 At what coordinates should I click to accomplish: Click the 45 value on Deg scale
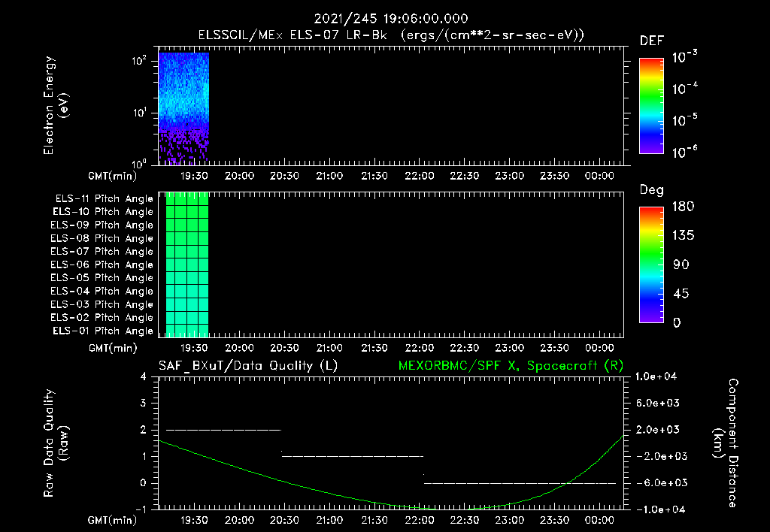coord(681,294)
